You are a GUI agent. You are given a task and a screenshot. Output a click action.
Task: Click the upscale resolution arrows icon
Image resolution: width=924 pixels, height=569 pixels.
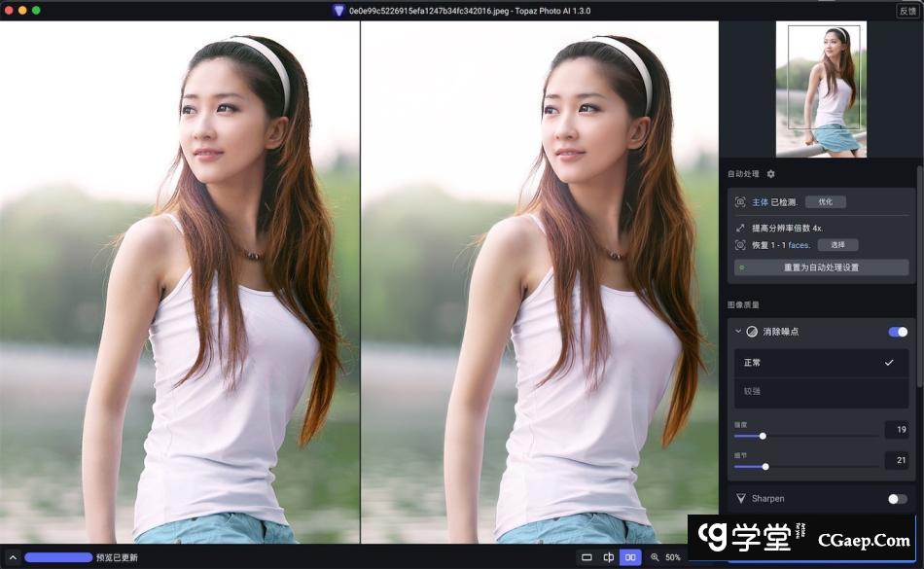[x=740, y=228]
